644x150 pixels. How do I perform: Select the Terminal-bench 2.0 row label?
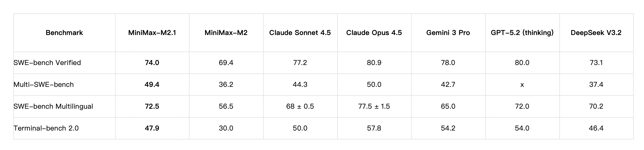(x=46, y=128)
